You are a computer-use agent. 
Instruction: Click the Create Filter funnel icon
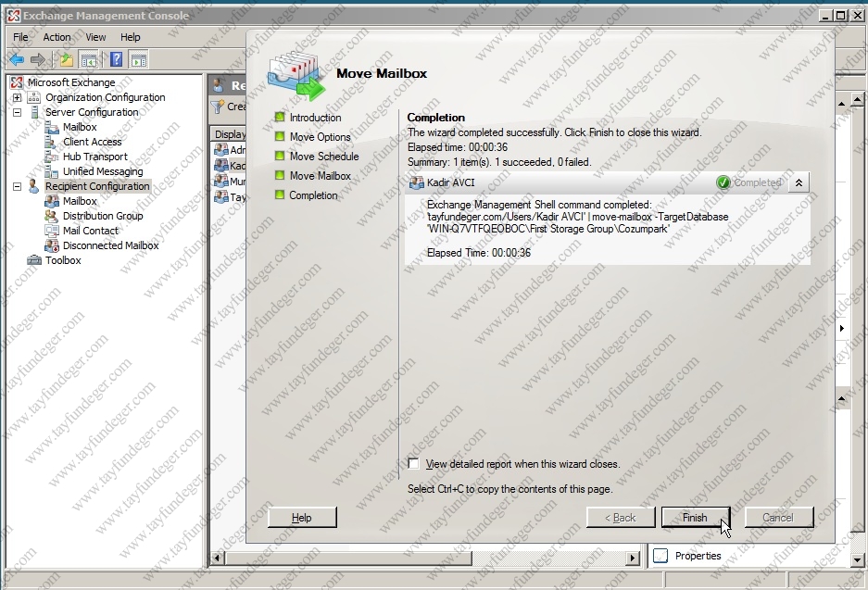click(218, 107)
